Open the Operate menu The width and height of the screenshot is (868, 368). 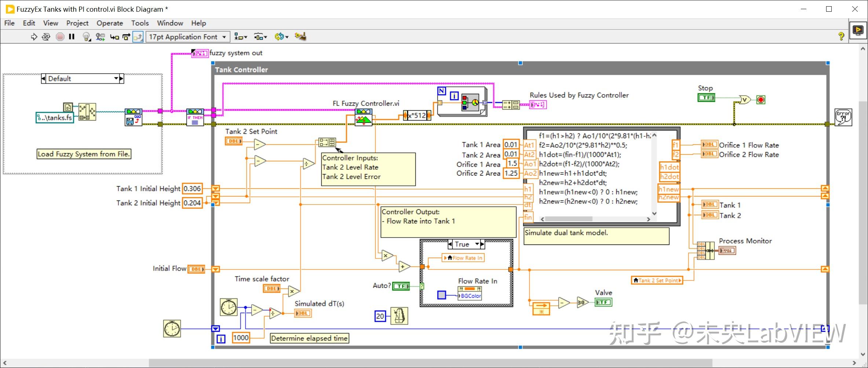click(110, 23)
